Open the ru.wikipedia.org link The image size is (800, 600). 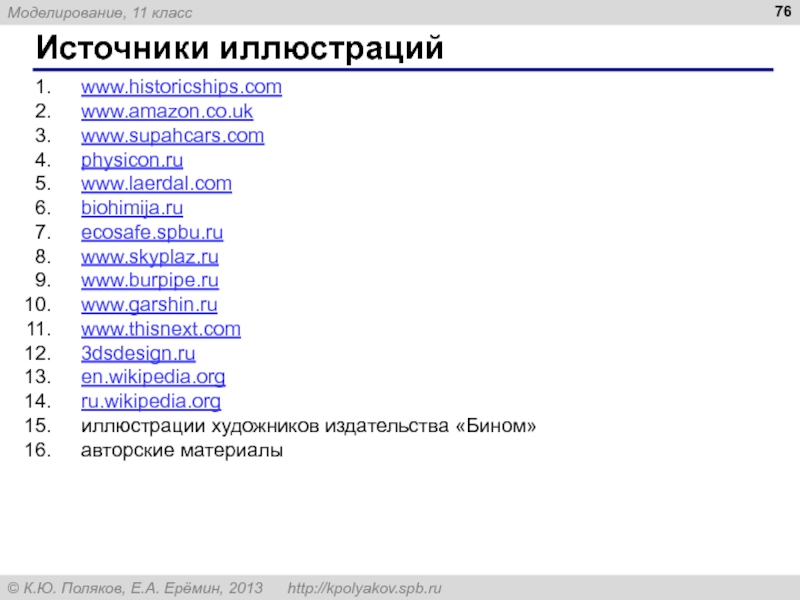click(x=151, y=402)
